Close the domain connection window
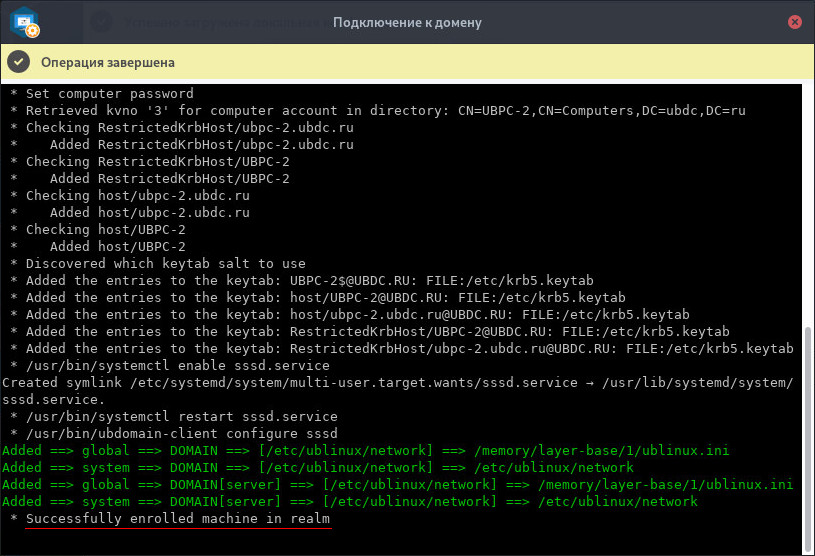 tap(794, 22)
